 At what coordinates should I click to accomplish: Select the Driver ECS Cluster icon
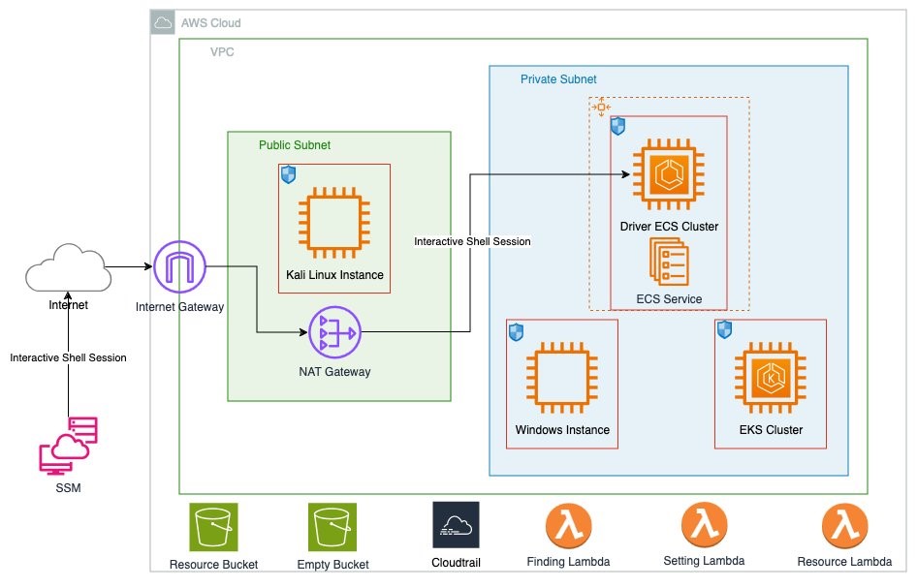(669, 174)
